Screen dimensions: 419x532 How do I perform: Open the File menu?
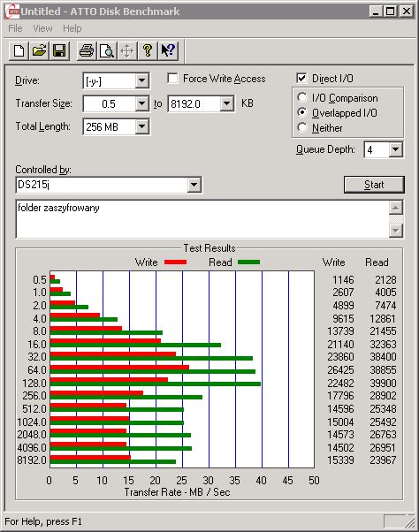15,28
